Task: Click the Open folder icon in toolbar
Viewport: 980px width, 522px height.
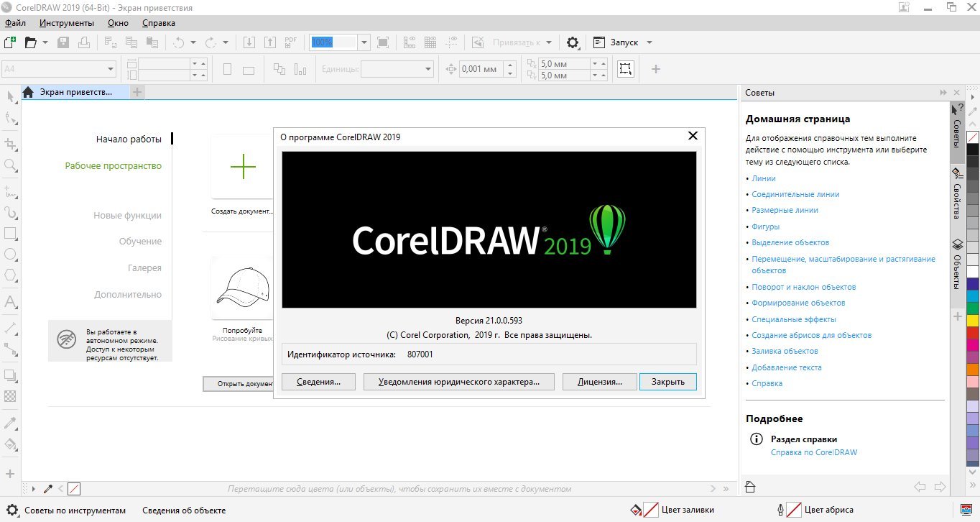Action: 30,42
